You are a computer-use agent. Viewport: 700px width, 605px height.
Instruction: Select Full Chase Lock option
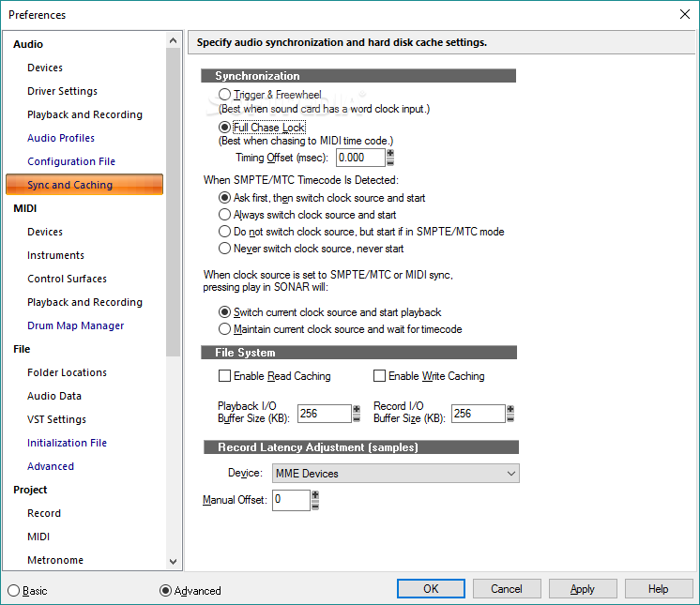click(x=224, y=128)
